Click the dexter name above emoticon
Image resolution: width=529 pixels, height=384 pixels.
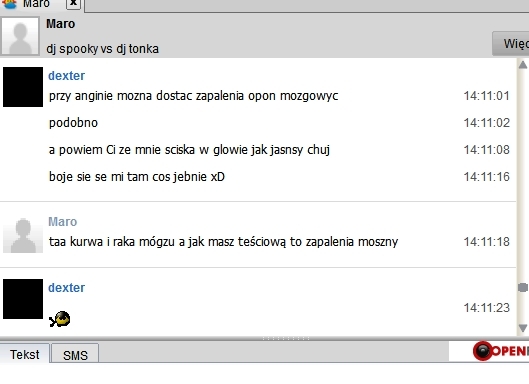point(66,288)
